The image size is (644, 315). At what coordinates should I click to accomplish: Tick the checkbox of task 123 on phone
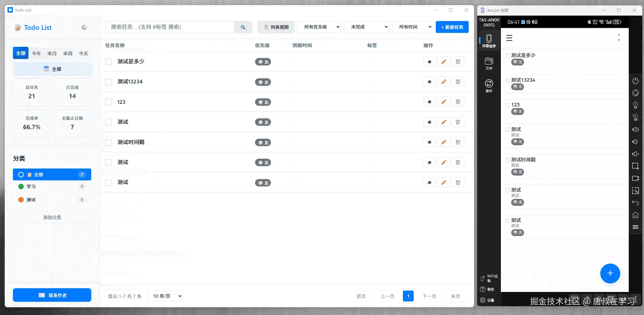(x=507, y=105)
